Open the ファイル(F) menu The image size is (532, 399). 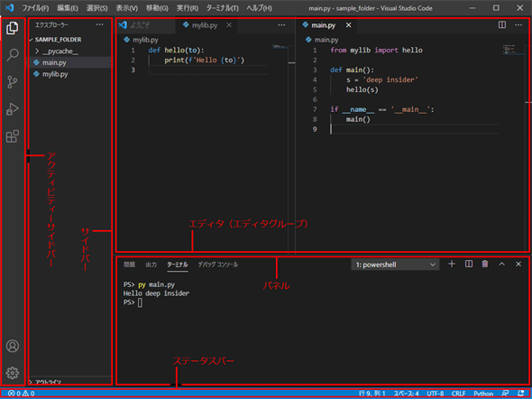tap(36, 8)
